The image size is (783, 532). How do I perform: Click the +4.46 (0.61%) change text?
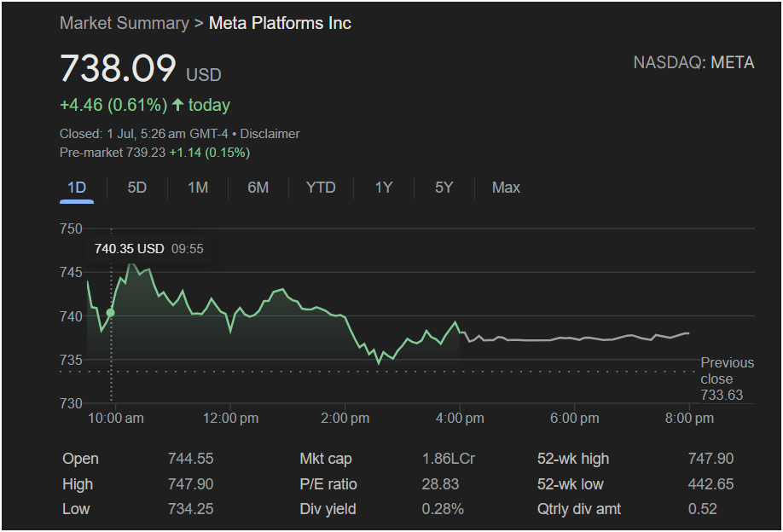coord(113,105)
